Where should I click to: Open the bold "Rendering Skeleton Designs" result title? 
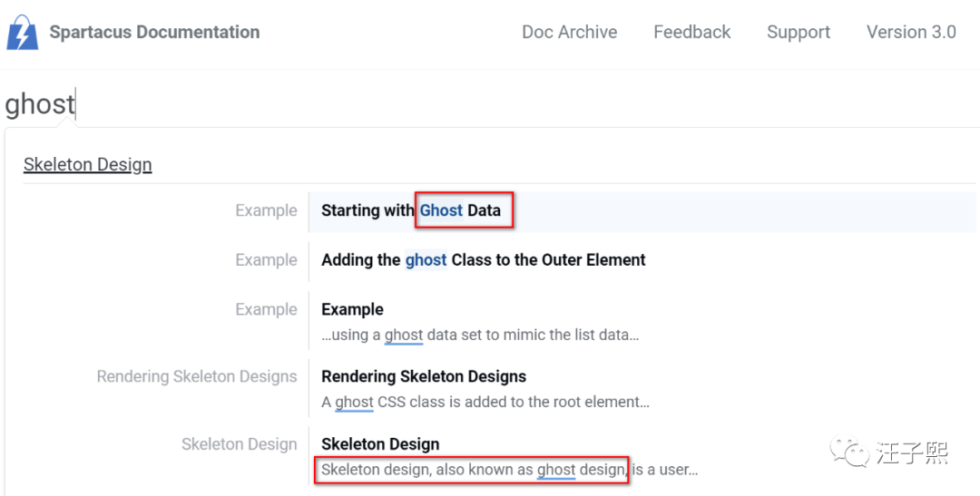pos(423,376)
